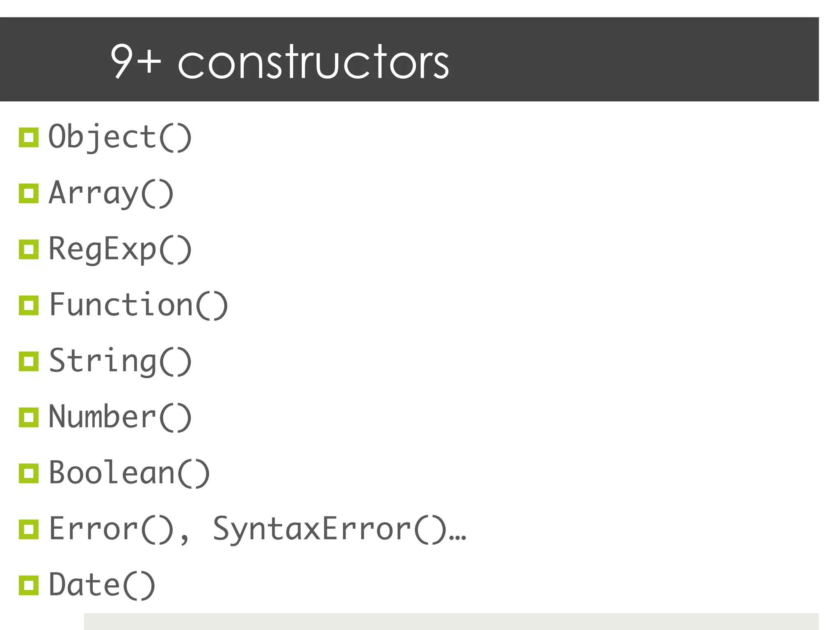
Task: Select the Array() list entry
Action: point(111,193)
